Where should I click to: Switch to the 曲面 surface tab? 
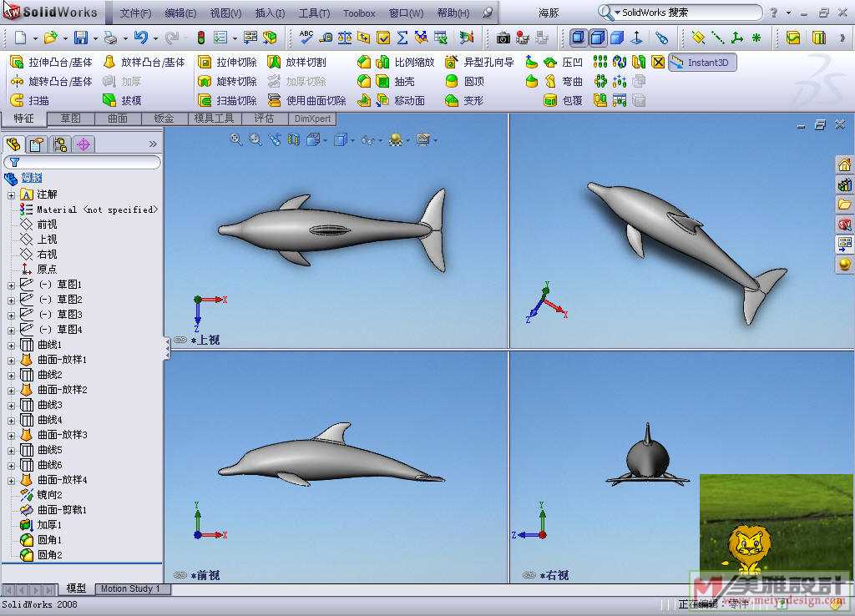pos(118,119)
